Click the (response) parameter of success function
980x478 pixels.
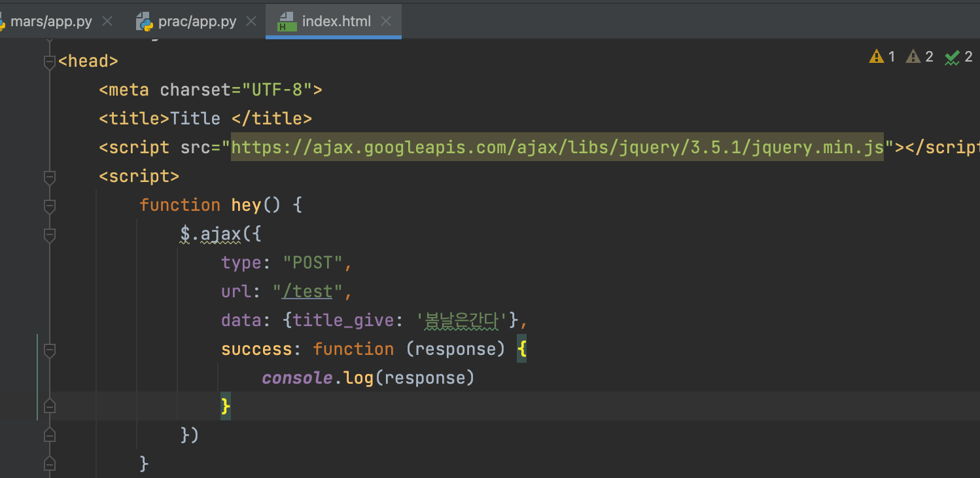[x=455, y=350]
